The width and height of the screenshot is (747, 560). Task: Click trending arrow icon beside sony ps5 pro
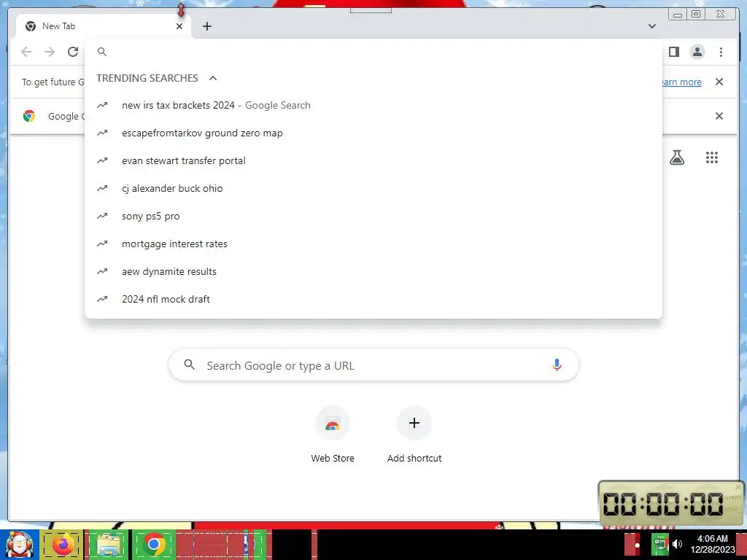(102, 216)
